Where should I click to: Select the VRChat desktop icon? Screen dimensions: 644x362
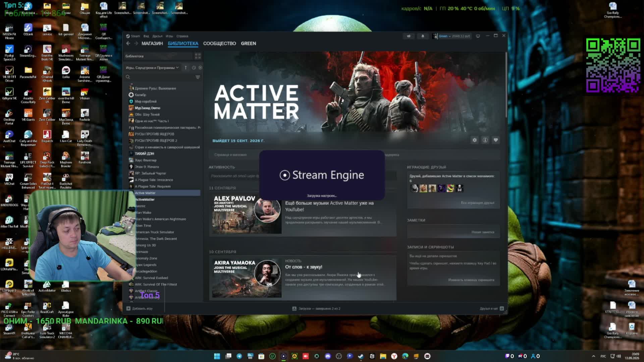(x=9, y=179)
